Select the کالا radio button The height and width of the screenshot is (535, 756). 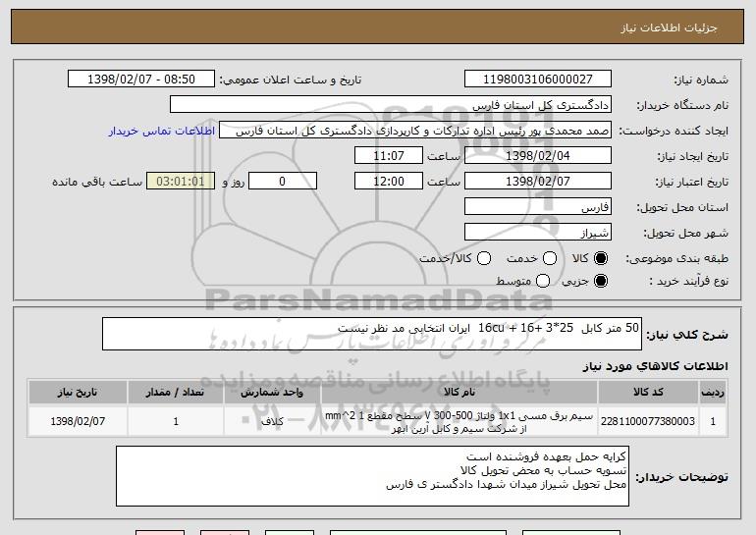click(x=601, y=259)
